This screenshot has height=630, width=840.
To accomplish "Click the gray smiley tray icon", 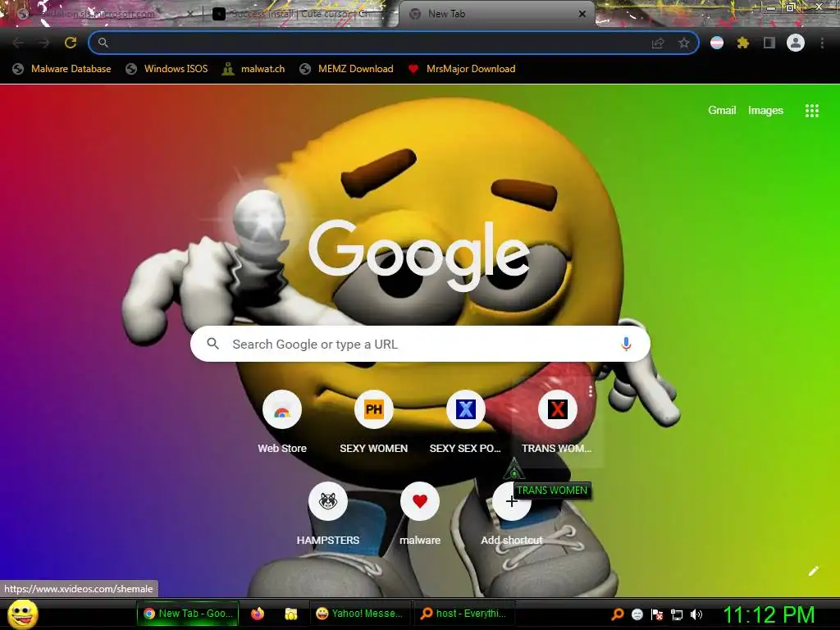I will coord(637,614).
